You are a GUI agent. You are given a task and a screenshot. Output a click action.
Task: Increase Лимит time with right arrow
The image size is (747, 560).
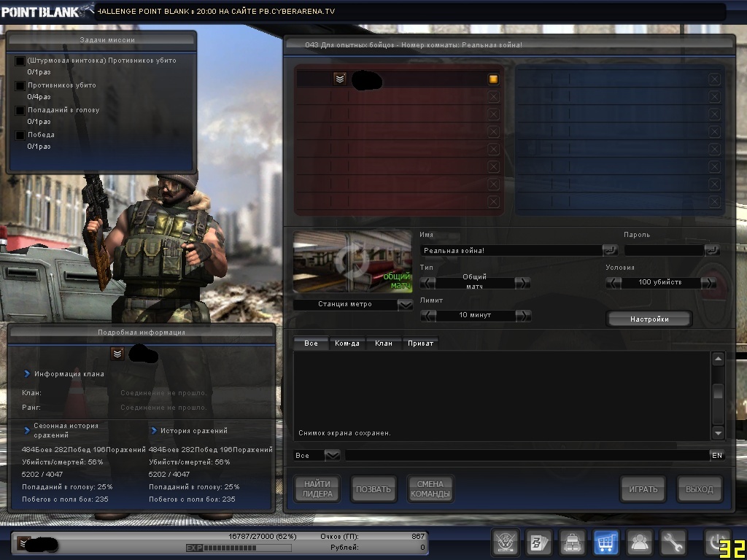(522, 315)
